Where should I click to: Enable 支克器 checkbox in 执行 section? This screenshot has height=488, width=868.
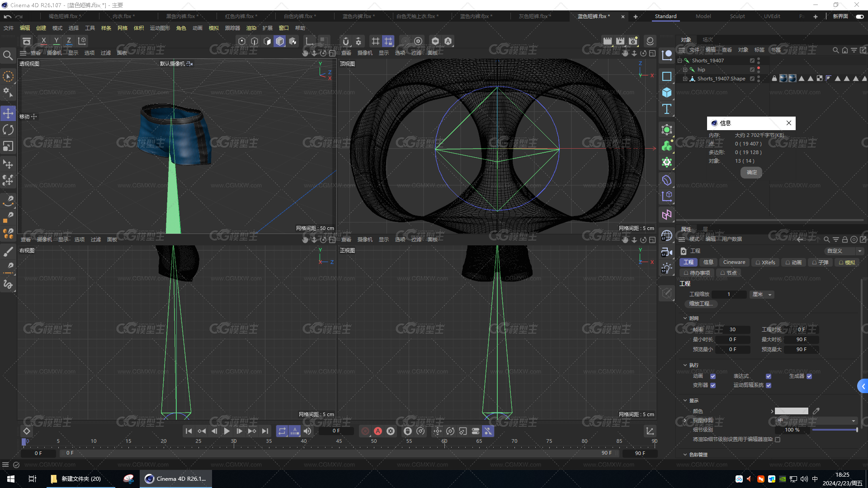tap(712, 385)
